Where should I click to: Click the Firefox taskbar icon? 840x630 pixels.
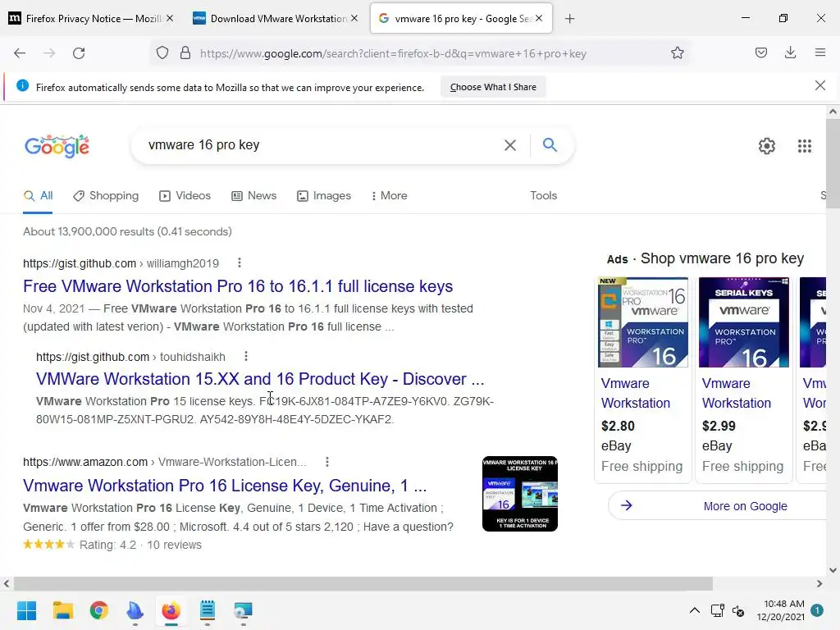point(171,610)
